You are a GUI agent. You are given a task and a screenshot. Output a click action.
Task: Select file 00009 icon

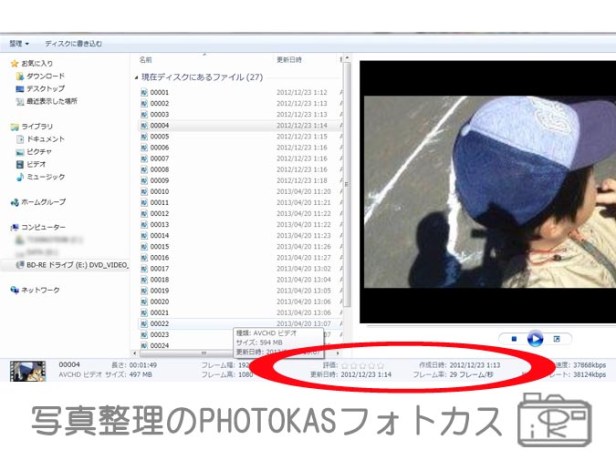(x=144, y=181)
